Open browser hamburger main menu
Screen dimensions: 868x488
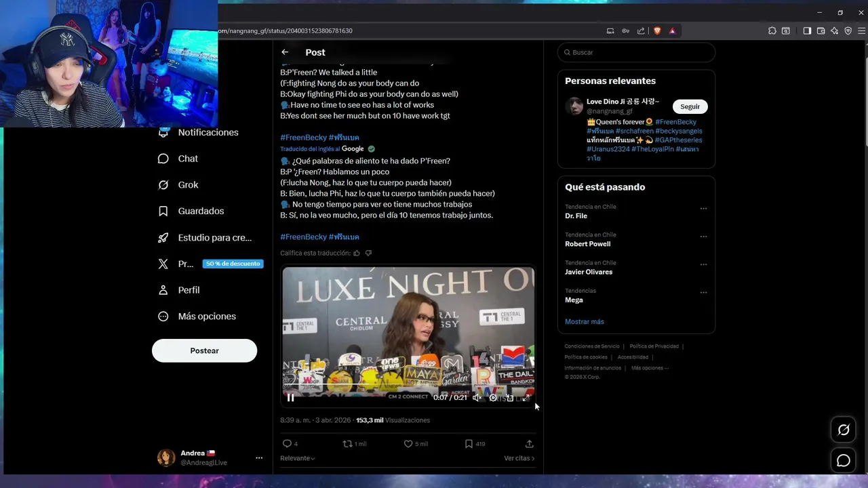862,30
